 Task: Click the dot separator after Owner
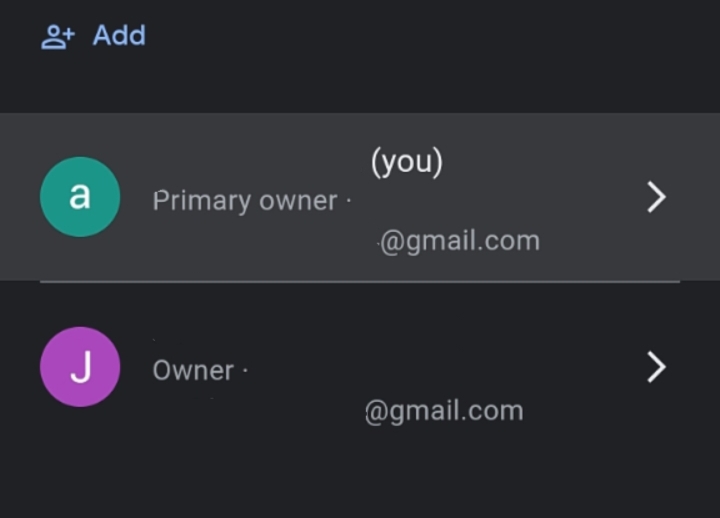click(x=245, y=370)
